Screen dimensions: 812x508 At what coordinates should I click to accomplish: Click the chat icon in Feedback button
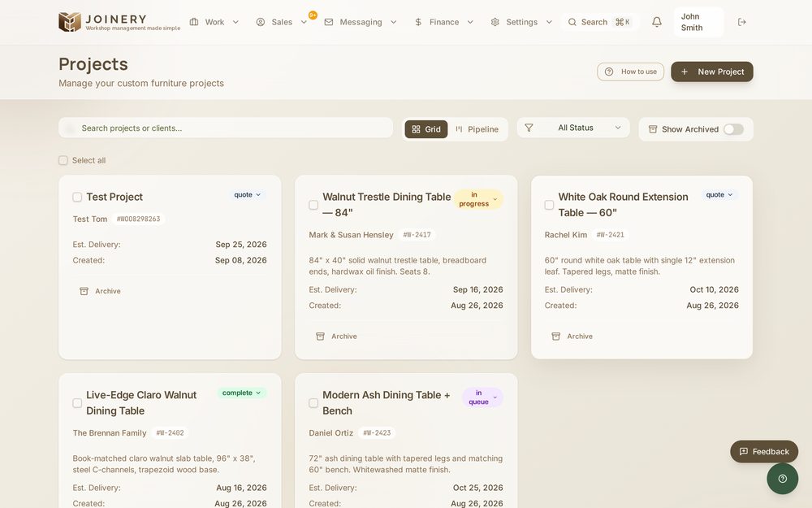pos(744,451)
